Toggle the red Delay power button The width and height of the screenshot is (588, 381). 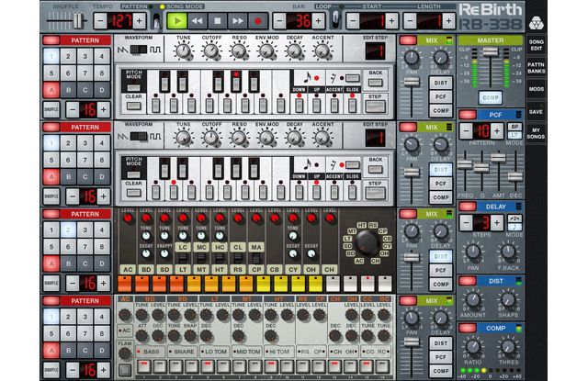(x=468, y=207)
